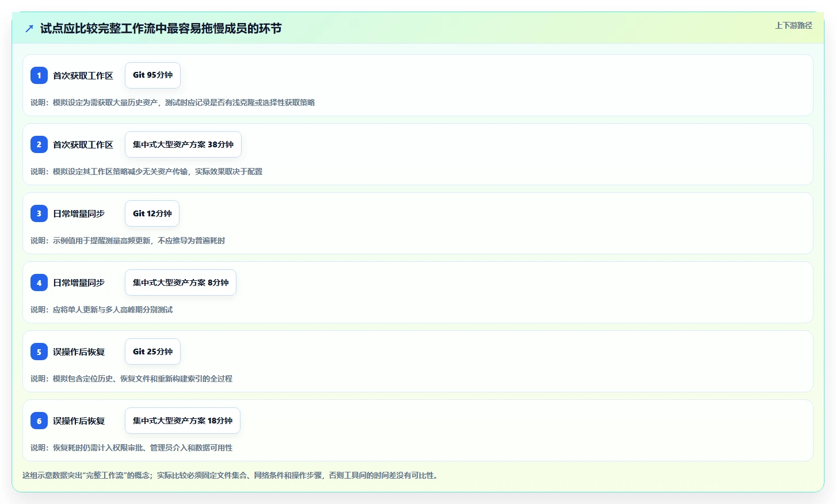
Task: Click the note about 工作区策略减少无关资产传输
Action: point(146,171)
